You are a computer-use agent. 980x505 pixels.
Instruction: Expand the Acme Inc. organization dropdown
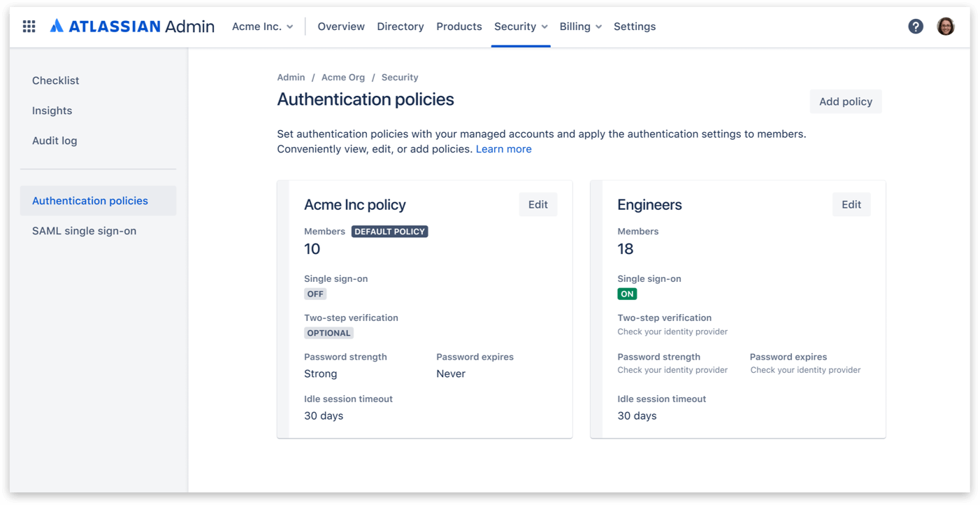click(263, 27)
